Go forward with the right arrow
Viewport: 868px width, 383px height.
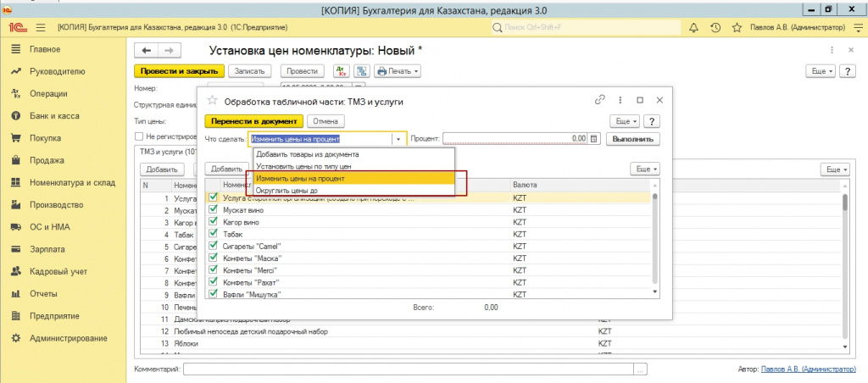click(x=170, y=50)
